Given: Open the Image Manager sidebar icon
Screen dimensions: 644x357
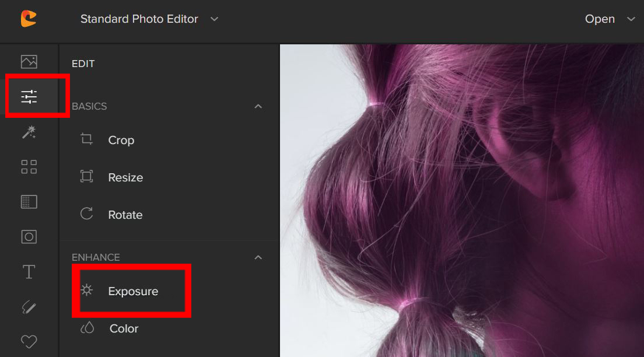Looking at the screenshot, I should tap(29, 62).
